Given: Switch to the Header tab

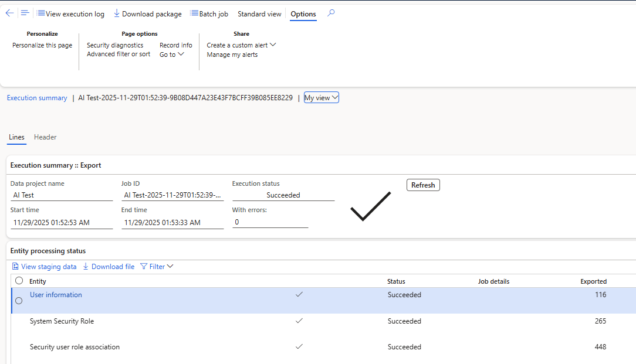Looking at the screenshot, I should tap(45, 137).
